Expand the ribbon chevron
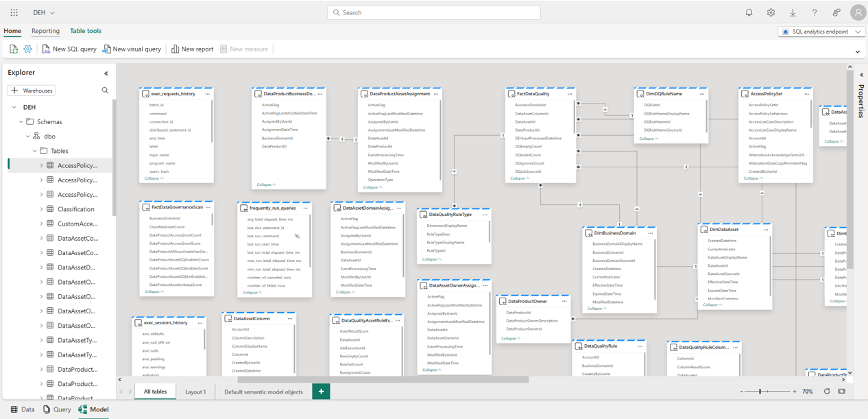The height and width of the screenshot is (419, 868). (x=857, y=51)
